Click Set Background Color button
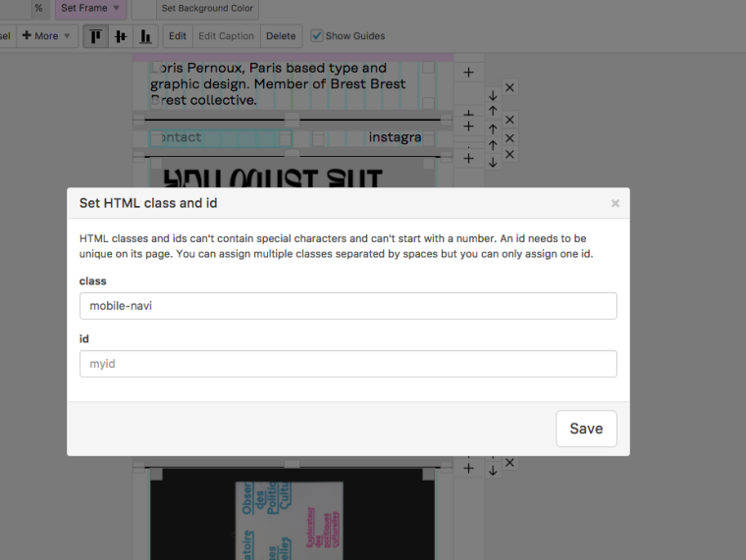 point(206,9)
